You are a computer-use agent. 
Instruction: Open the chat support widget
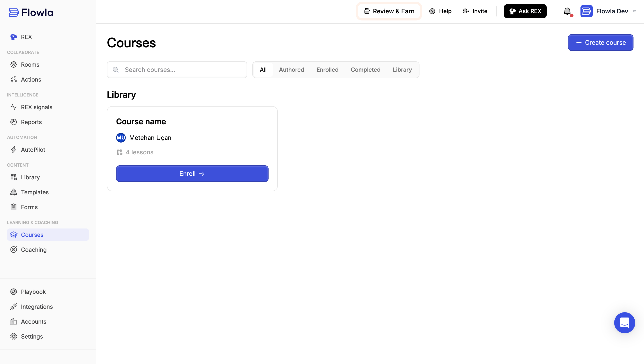pyautogui.click(x=625, y=323)
